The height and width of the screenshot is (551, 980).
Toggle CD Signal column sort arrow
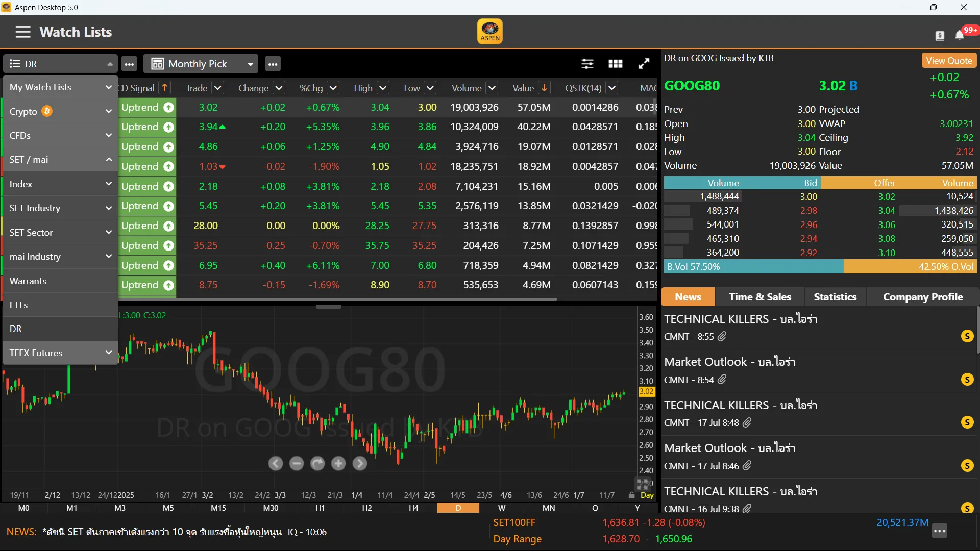point(164,88)
